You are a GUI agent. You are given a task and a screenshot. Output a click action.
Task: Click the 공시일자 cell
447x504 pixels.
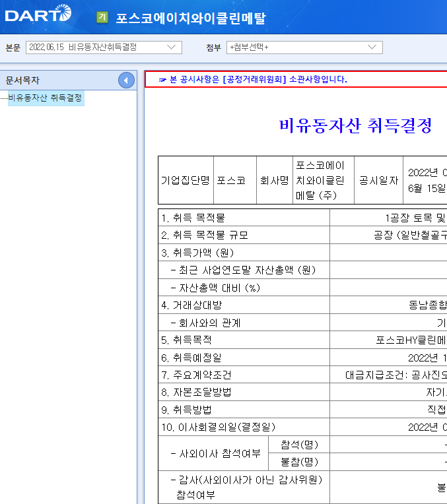tap(379, 180)
